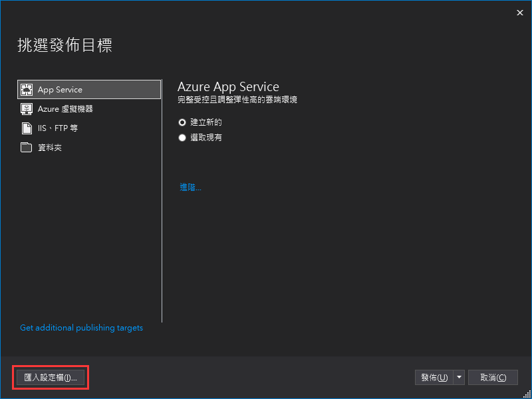532x399 pixels.
Task: Click the 匯入設定檔(I)... button
Action: coord(51,377)
